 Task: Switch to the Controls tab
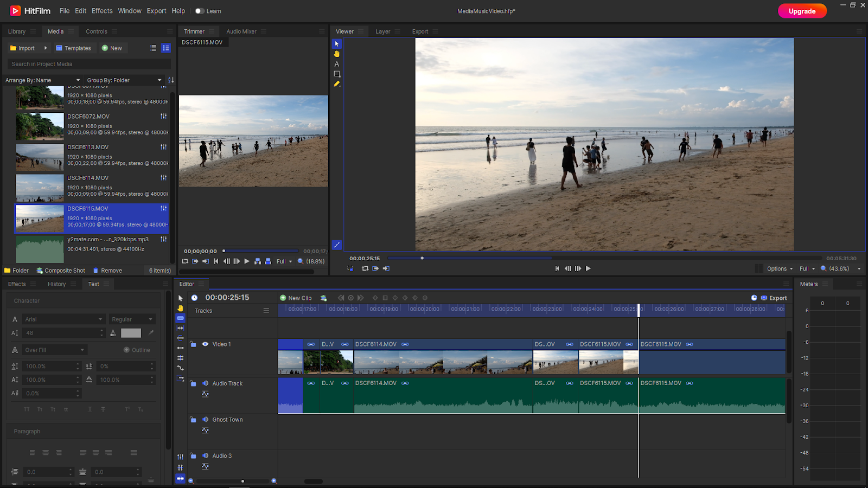pyautogui.click(x=97, y=31)
